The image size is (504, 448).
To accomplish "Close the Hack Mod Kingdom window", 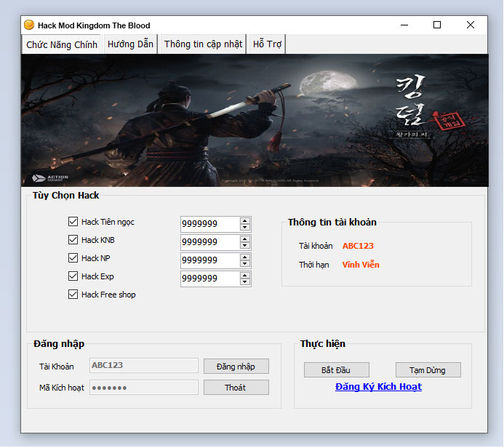I will point(471,25).
